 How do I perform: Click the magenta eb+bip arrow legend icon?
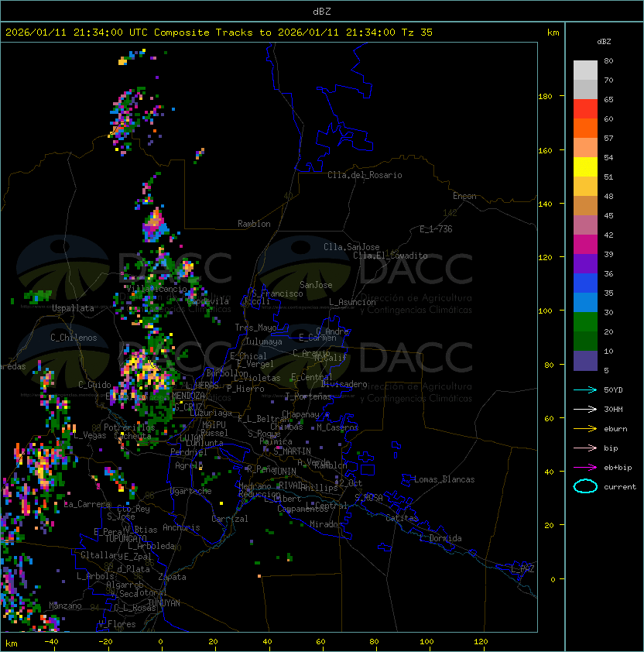click(x=585, y=468)
